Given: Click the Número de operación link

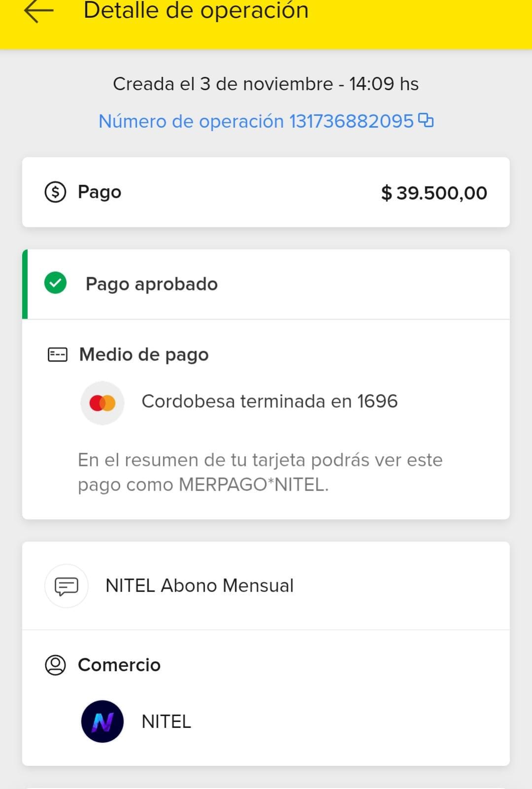Looking at the screenshot, I should pos(256,121).
